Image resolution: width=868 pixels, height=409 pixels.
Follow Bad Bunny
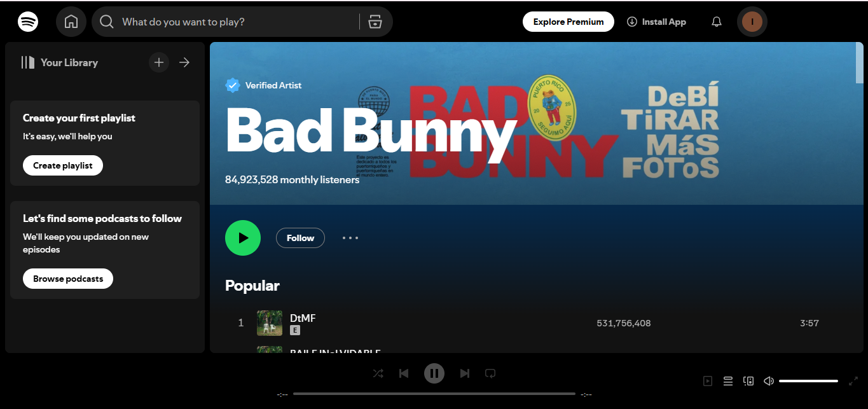[300, 237]
